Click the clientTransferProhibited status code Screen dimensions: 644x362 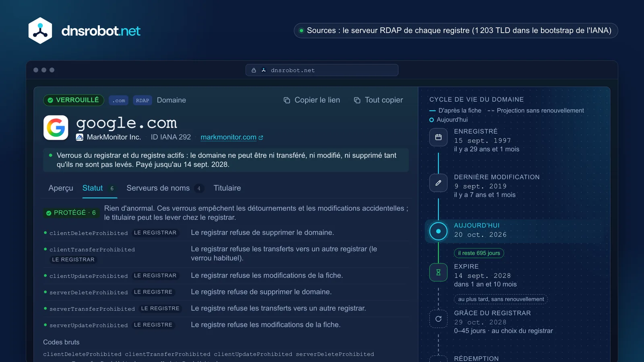pos(92,250)
